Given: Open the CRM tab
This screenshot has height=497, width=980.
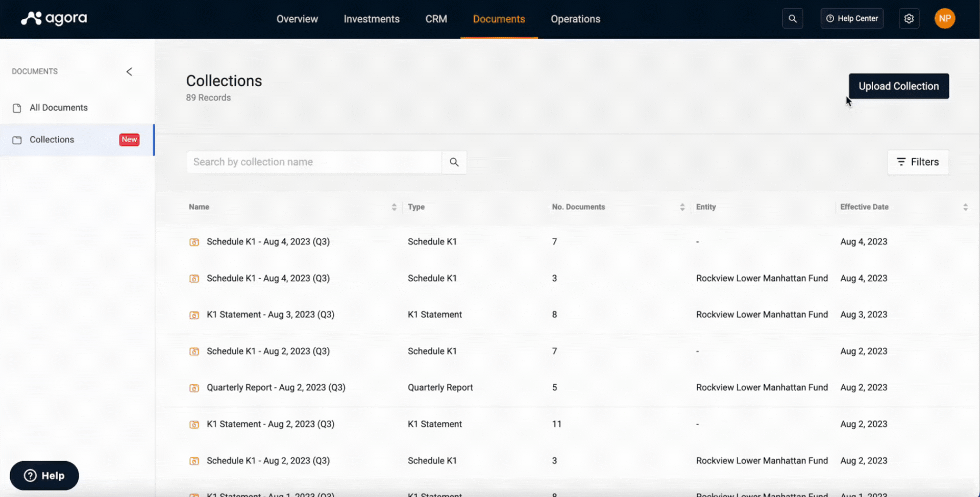Looking at the screenshot, I should point(436,19).
